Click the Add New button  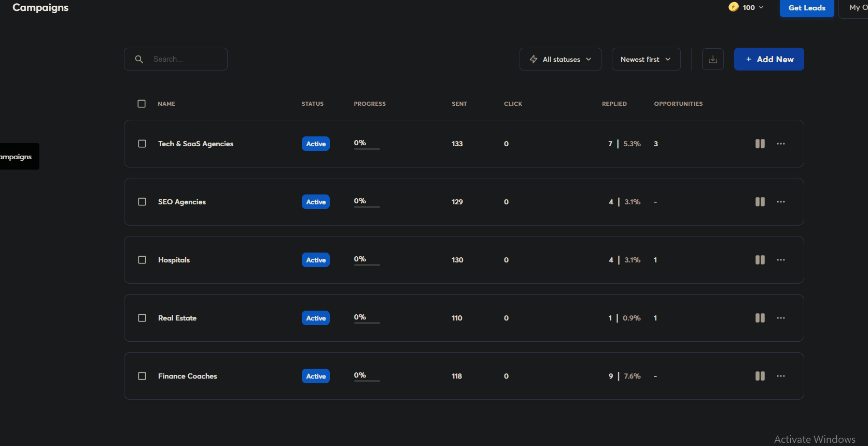pyautogui.click(x=769, y=59)
